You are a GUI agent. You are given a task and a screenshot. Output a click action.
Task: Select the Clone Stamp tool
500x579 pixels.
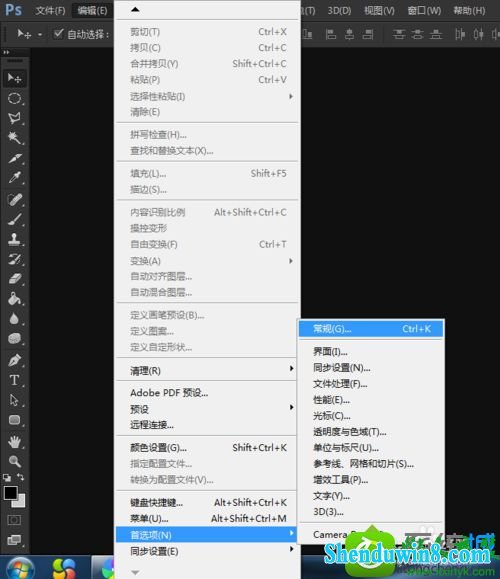(14, 239)
